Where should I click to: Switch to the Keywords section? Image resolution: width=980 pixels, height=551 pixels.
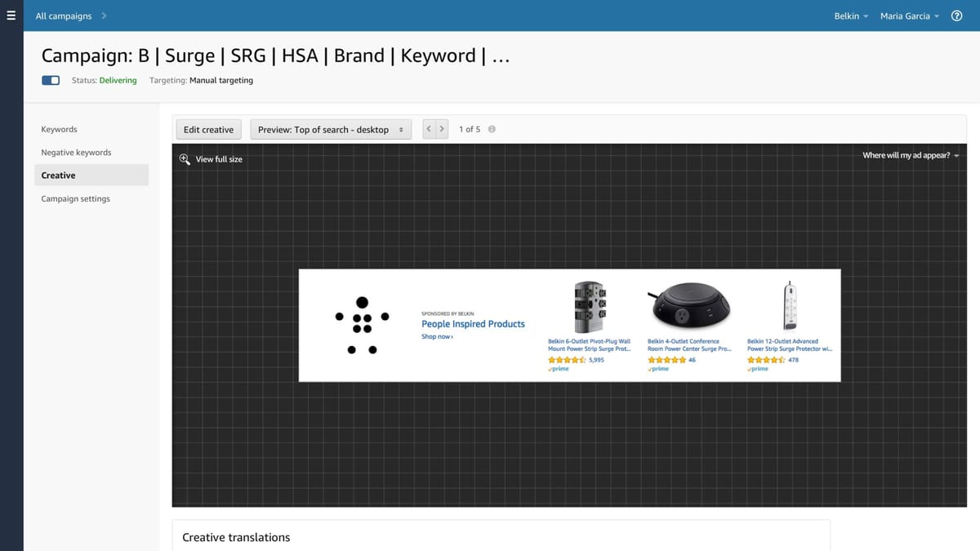pyautogui.click(x=59, y=129)
